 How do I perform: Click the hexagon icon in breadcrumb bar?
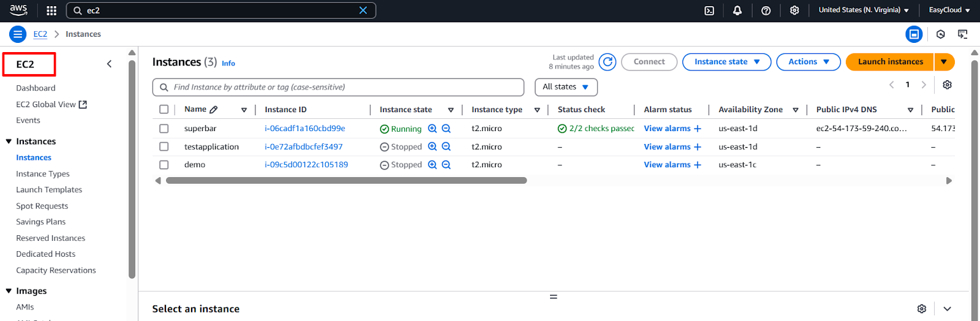(x=941, y=34)
